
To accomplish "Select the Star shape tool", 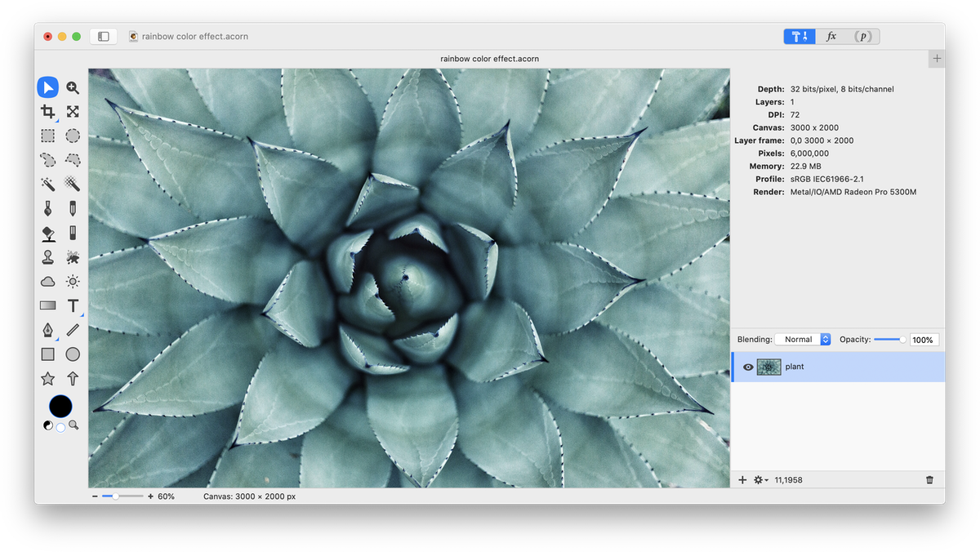I will click(48, 379).
